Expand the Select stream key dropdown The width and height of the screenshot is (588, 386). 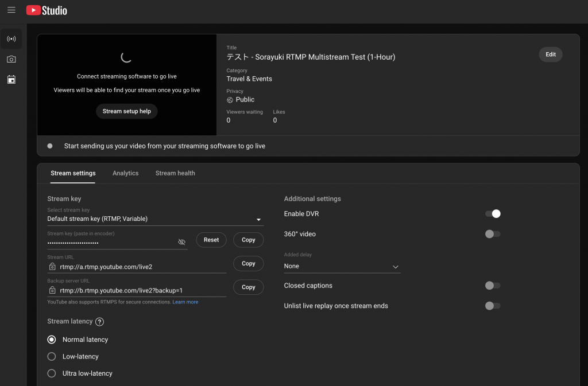coord(154,219)
